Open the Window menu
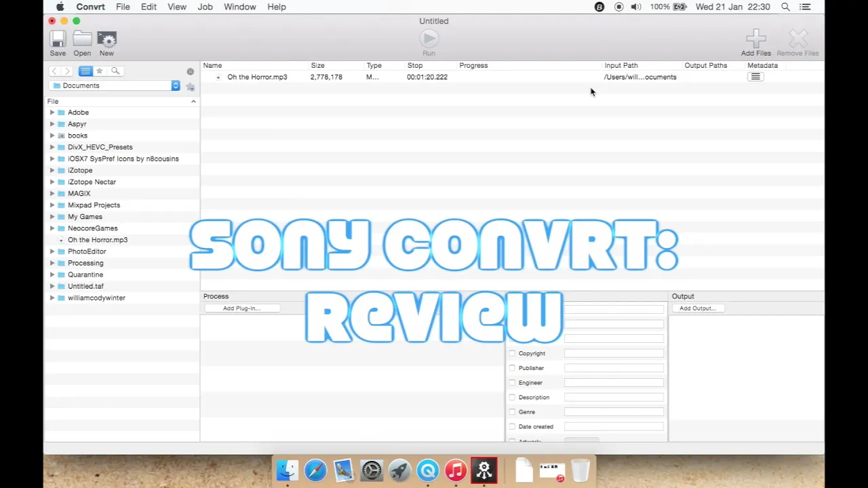Screen dimensions: 868x488 click(x=240, y=7)
